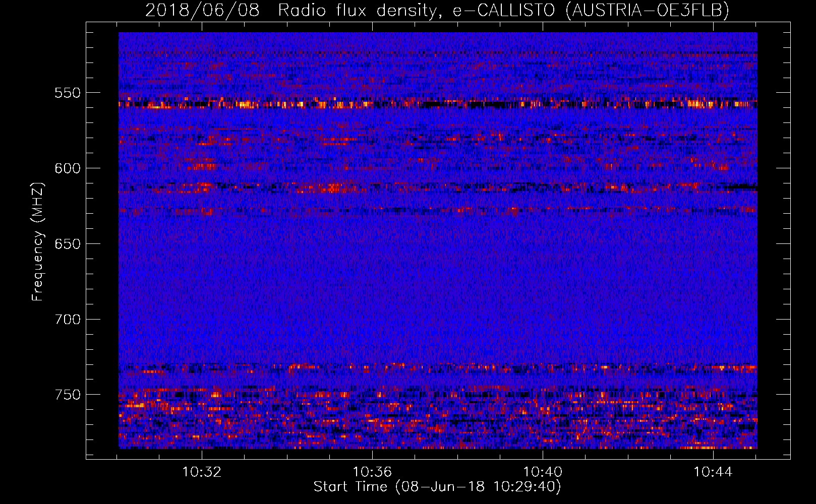Click the 10:36 time tick label
Viewport: 816px width, 504px height.
coord(372,472)
